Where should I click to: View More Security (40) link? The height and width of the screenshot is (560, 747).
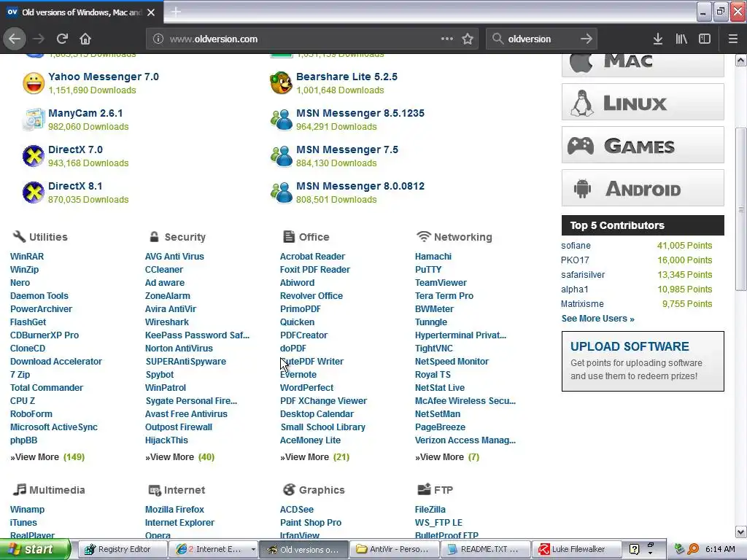[179, 457]
